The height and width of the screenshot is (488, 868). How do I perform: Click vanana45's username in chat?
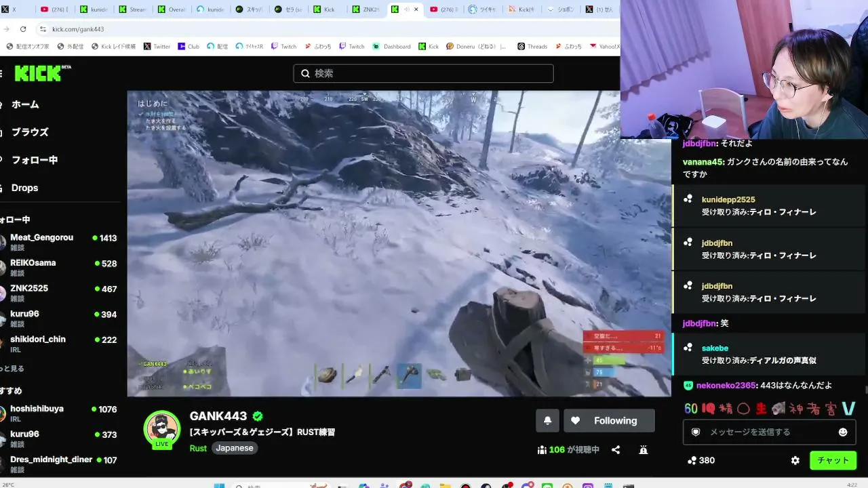point(703,162)
